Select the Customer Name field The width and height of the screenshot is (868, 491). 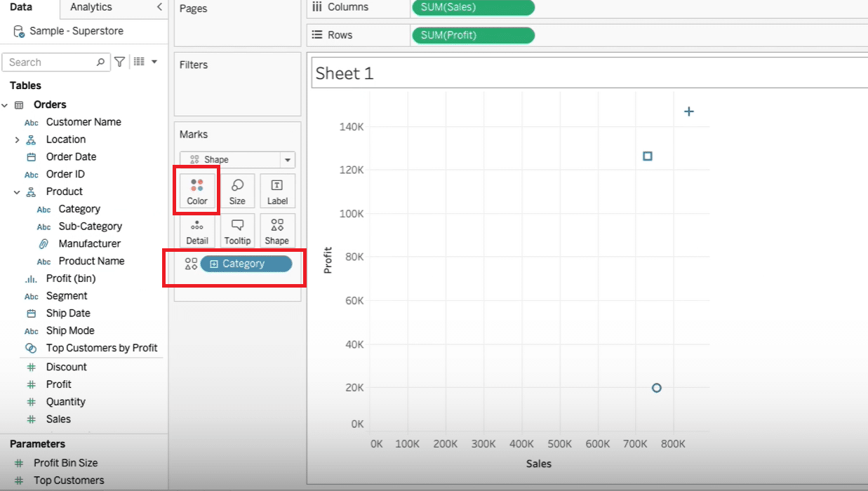click(84, 122)
